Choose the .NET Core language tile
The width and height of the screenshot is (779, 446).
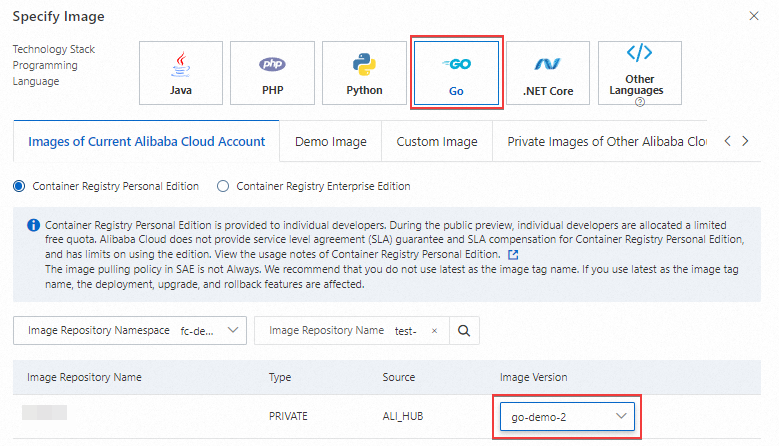tap(548, 73)
